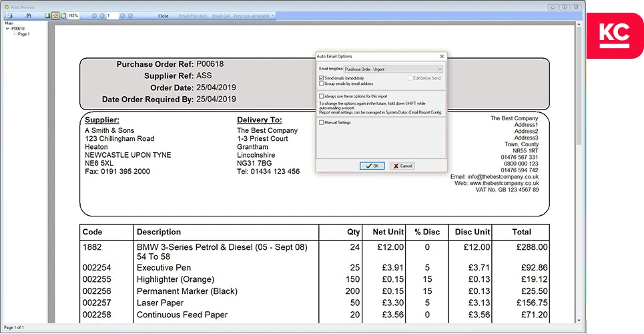Image resolution: width=644 pixels, height=334 pixels.
Task: Click the £288.00 total cell
Action: tap(532, 247)
